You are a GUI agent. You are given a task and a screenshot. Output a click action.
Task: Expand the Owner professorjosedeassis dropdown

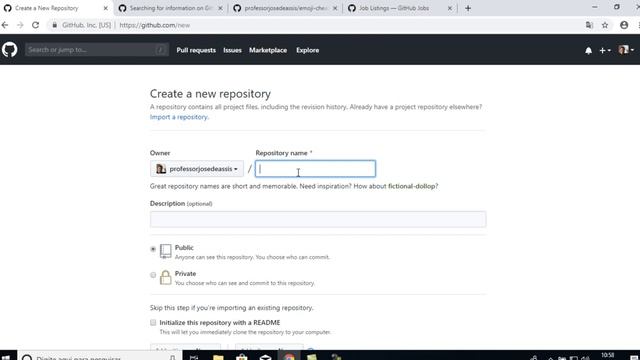pyautogui.click(x=197, y=169)
